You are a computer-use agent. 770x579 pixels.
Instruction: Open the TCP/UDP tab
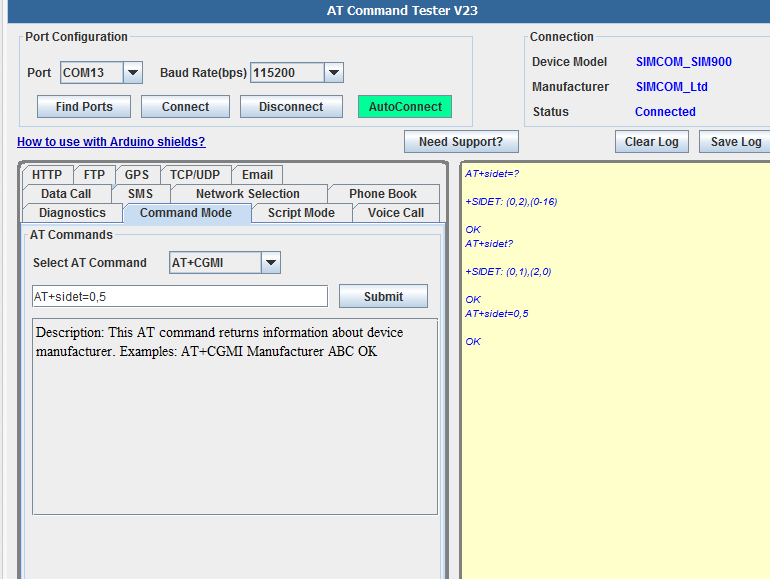pos(195,175)
